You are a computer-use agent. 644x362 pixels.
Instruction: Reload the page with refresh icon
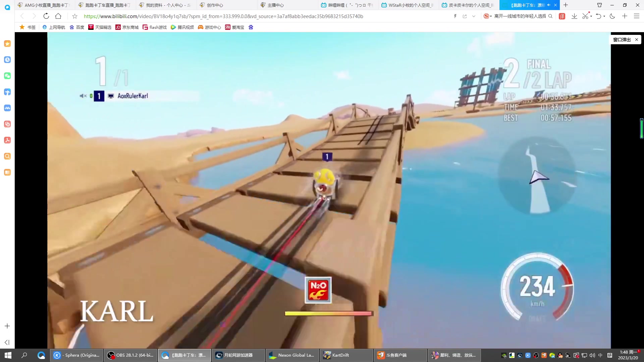tap(46, 16)
